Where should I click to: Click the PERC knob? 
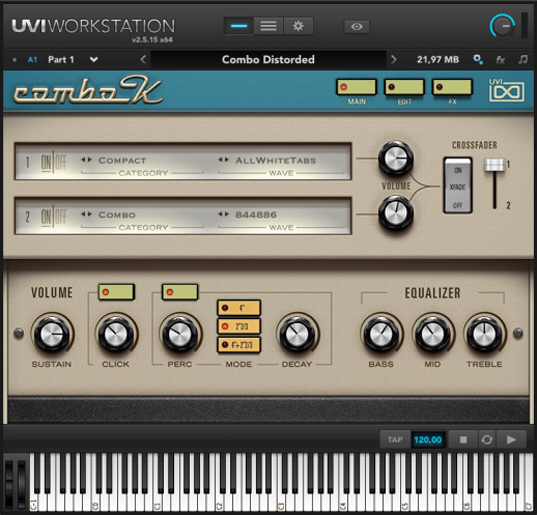180,334
